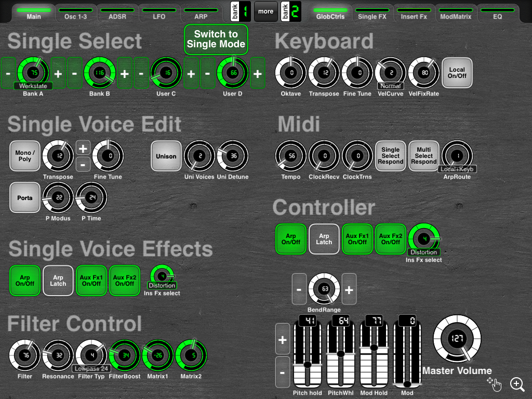Screen dimensions: 532x399
Task: Click the Filter cutoff knob
Action: tap(25, 355)
